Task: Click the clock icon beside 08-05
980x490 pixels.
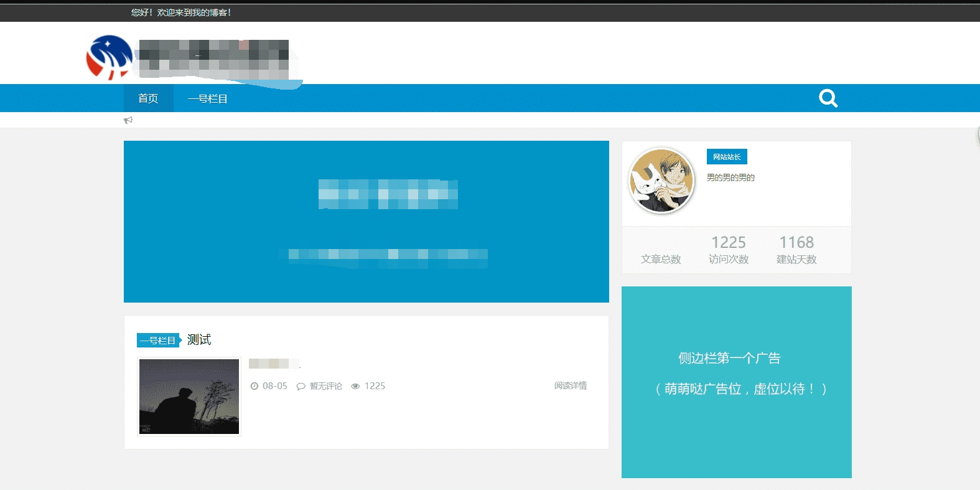Action: (254, 386)
